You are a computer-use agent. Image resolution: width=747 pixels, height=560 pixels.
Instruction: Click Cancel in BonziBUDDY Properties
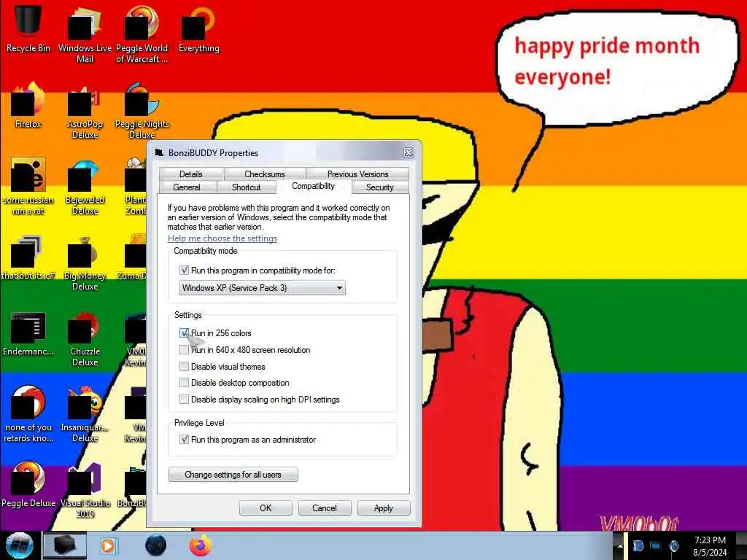pos(325,508)
